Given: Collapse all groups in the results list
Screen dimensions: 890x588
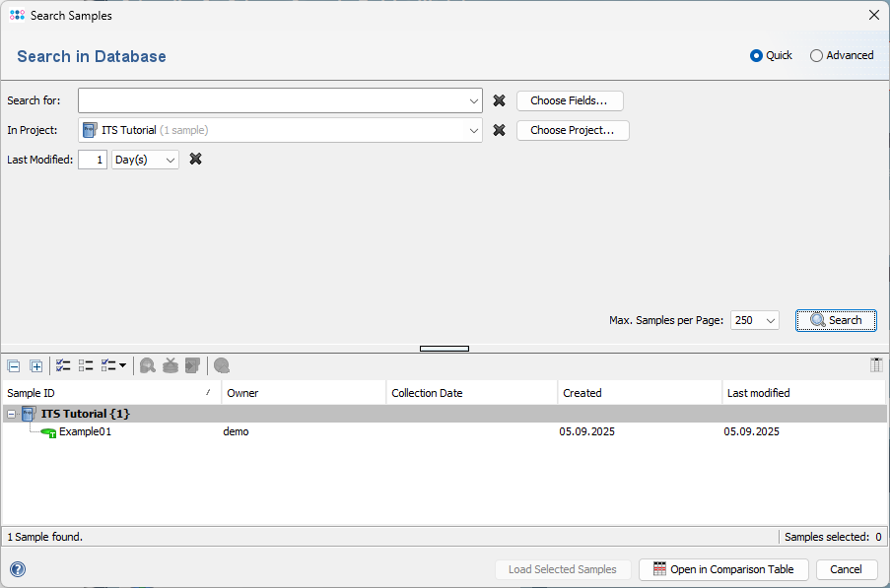Looking at the screenshot, I should point(14,365).
